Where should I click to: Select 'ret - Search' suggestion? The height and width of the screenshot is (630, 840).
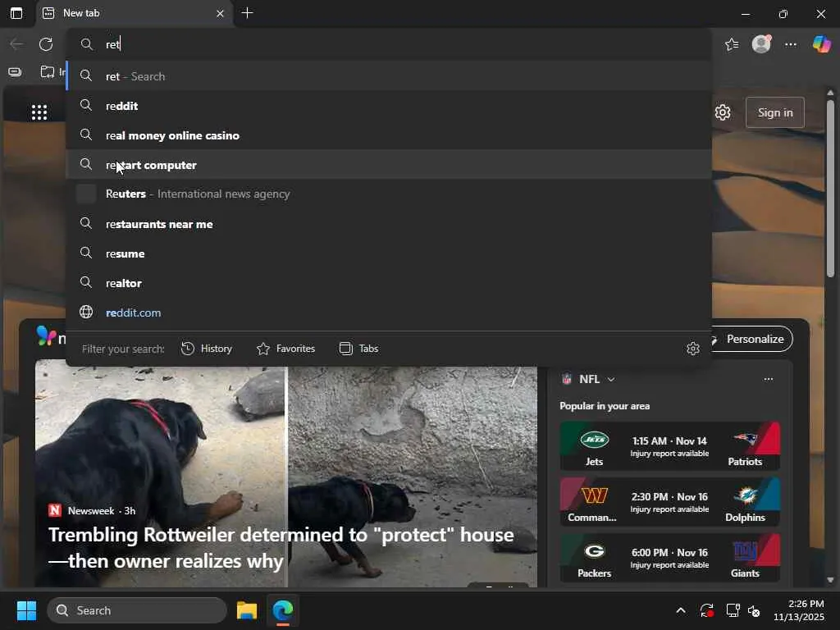(390, 76)
